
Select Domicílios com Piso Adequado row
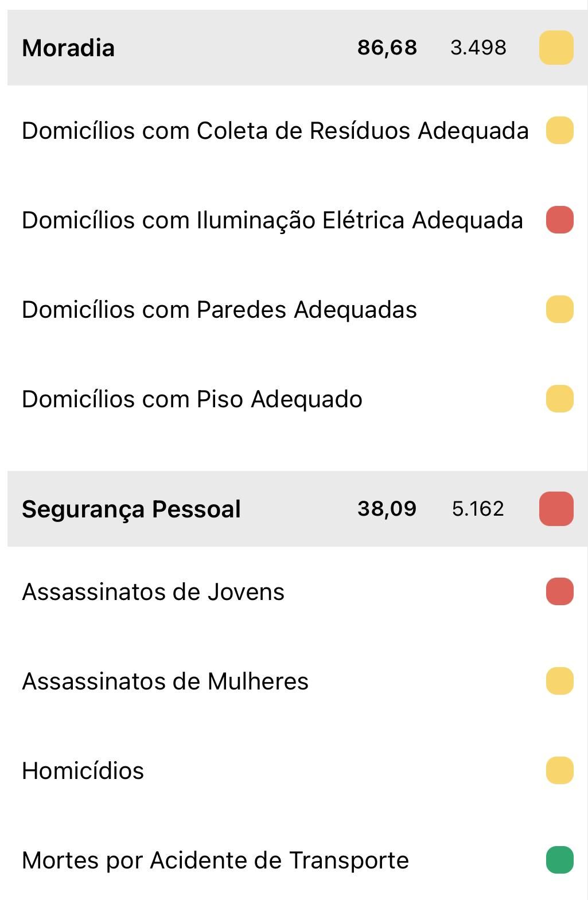[x=192, y=399]
